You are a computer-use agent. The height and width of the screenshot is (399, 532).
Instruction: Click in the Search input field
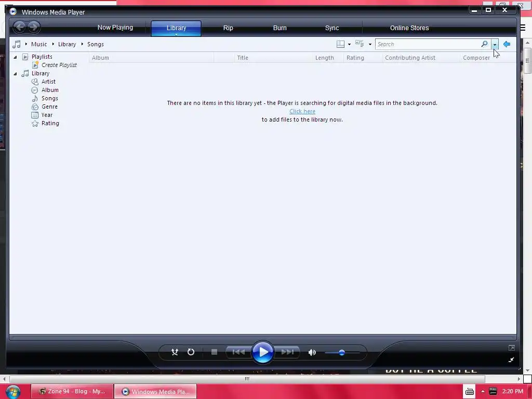(x=428, y=44)
